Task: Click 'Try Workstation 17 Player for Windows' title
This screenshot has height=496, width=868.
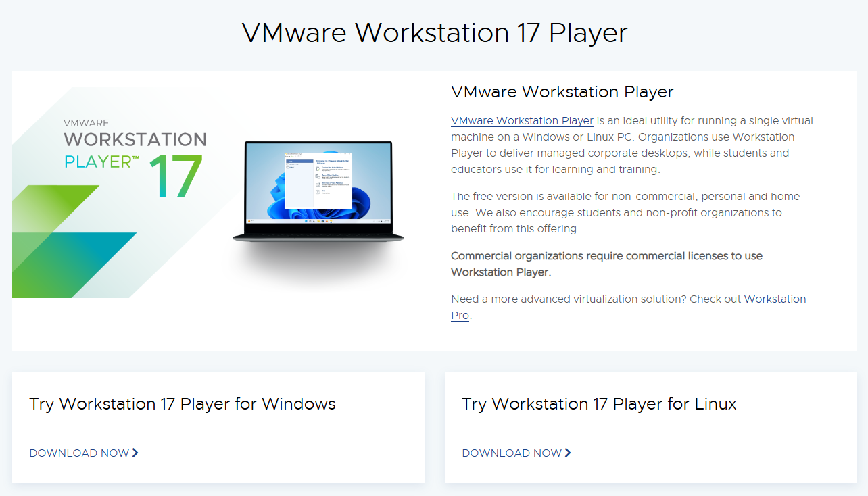Action: pyautogui.click(x=183, y=404)
